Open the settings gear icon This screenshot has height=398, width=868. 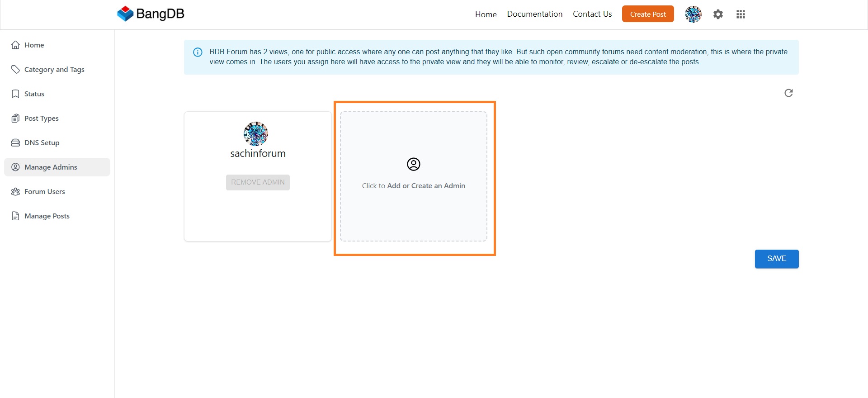718,14
